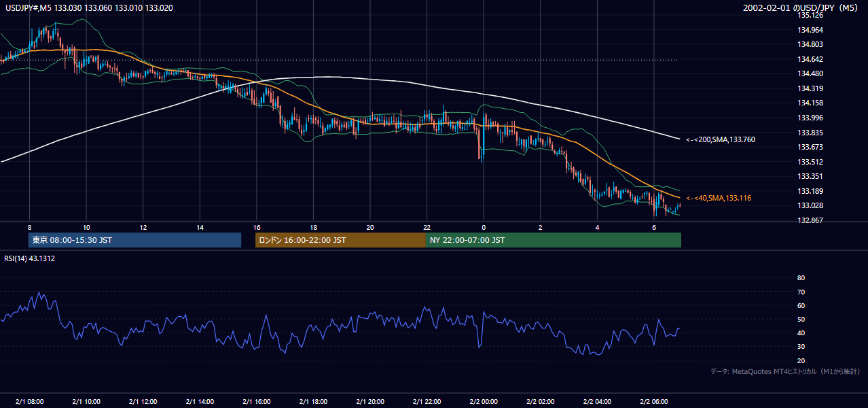Image resolution: width=868 pixels, height=408 pixels.
Task: Click the RSI 60 level label
Action: pyautogui.click(x=801, y=305)
